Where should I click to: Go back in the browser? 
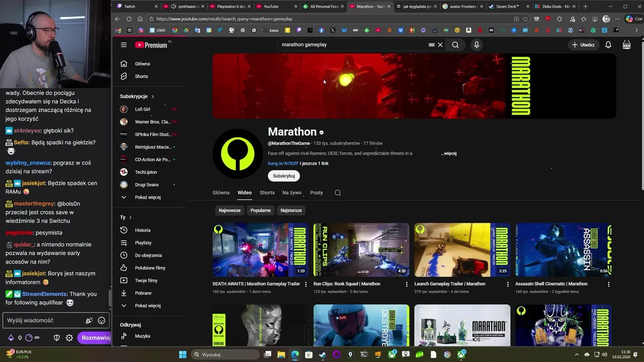click(x=117, y=19)
